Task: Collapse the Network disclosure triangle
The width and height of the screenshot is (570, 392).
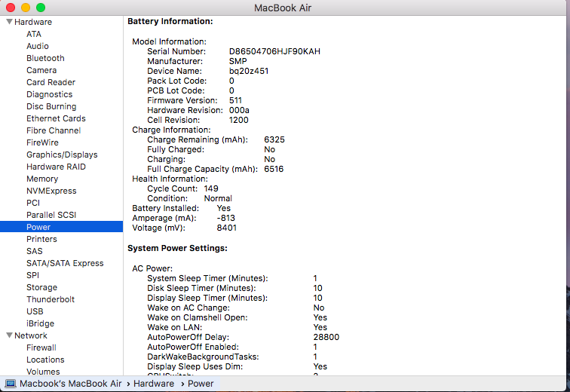Action: click(9, 335)
